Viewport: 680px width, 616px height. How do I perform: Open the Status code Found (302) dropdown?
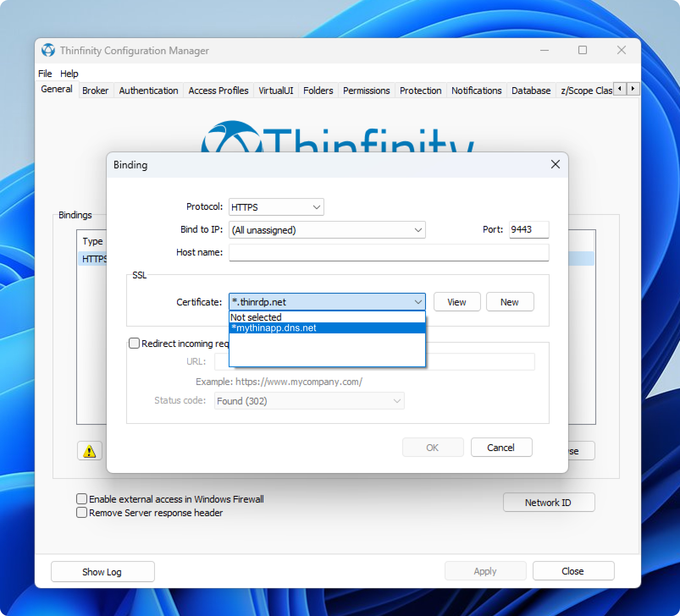click(309, 401)
